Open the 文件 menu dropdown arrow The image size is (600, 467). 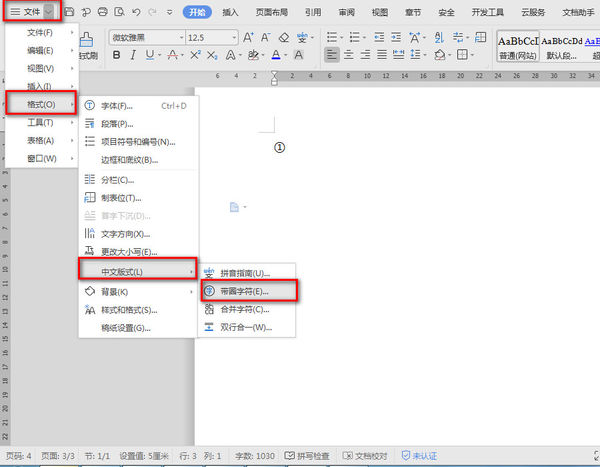[x=49, y=12]
